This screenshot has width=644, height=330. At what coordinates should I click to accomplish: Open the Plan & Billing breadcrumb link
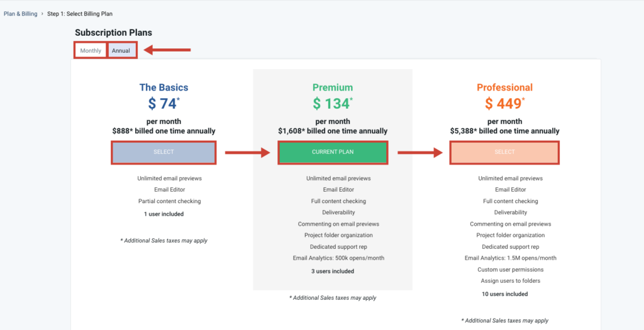(21, 14)
